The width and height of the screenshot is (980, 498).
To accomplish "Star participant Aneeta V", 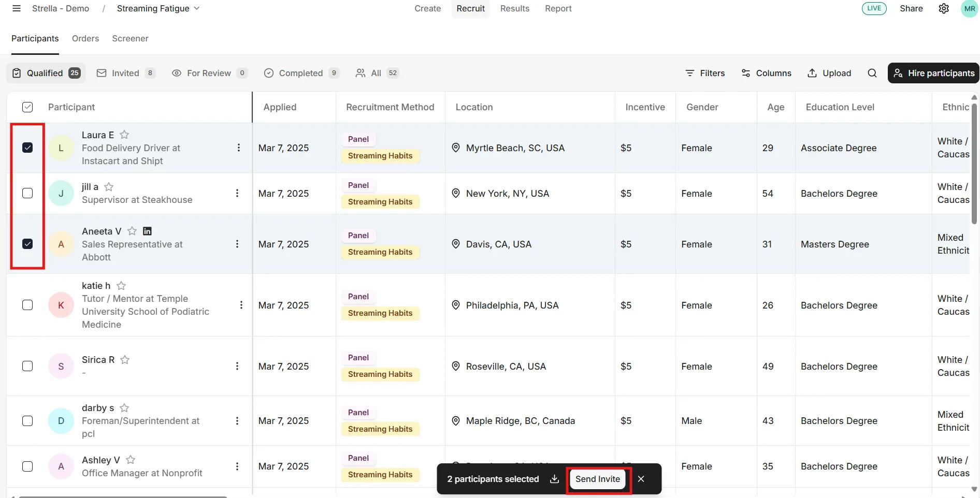I will tap(132, 231).
